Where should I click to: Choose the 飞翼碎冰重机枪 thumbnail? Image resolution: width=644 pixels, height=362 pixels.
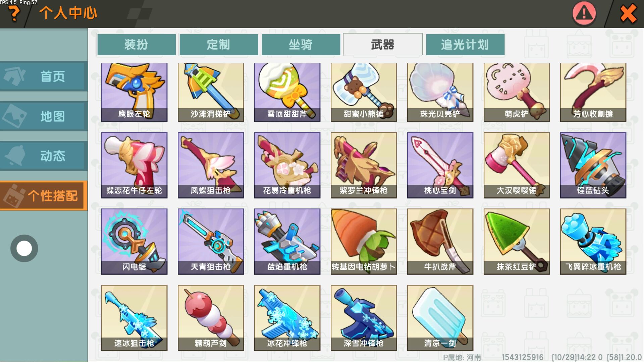pyautogui.click(x=593, y=242)
